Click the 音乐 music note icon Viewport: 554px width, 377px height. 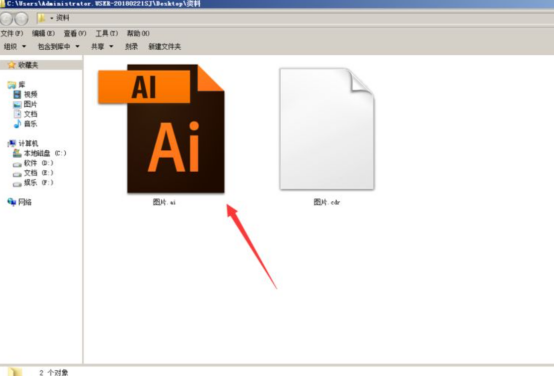point(17,124)
